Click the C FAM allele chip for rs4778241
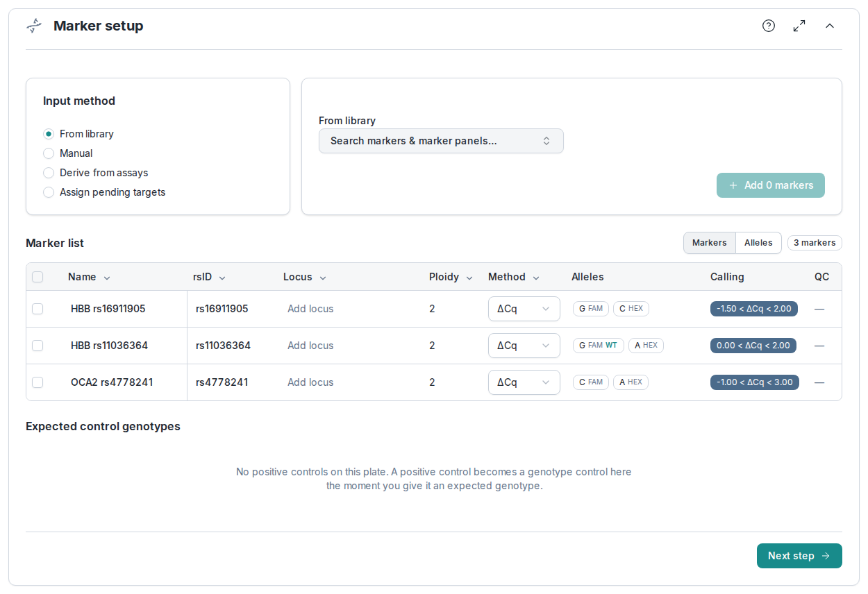Screen dimensions: 868x594 pos(591,382)
